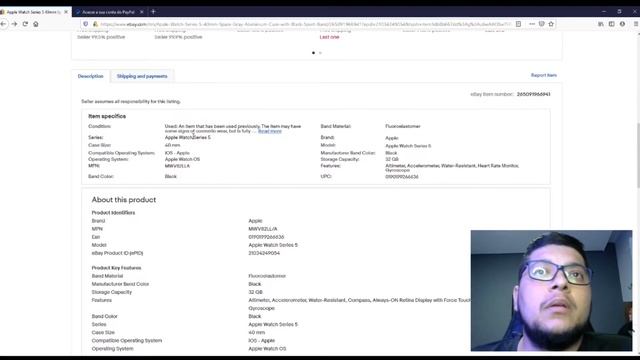Select the first carousel page dot

pyautogui.click(x=313, y=53)
